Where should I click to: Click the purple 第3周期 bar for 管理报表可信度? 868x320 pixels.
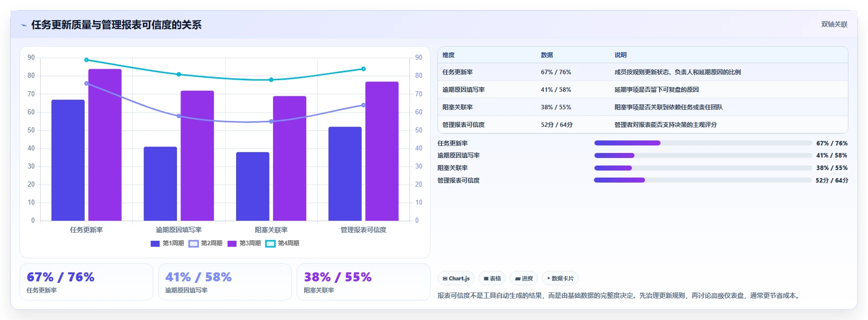coord(382,151)
